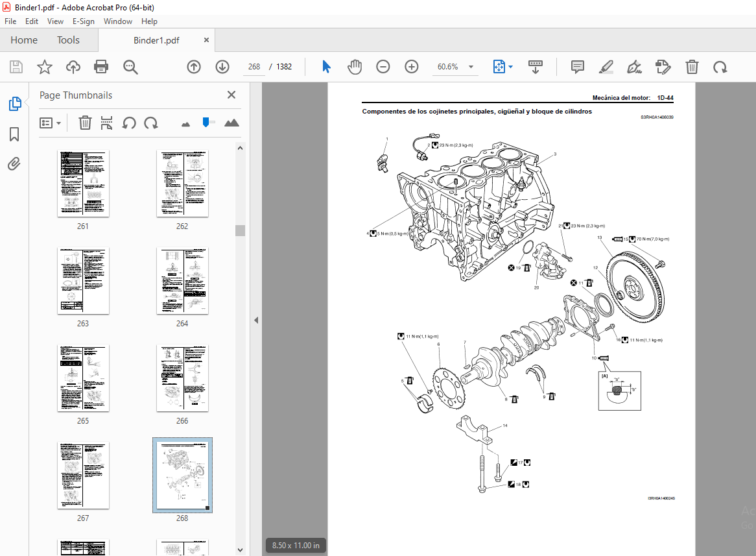The width and height of the screenshot is (756, 556).
Task: Add a sticky note comment
Action: coord(577,67)
